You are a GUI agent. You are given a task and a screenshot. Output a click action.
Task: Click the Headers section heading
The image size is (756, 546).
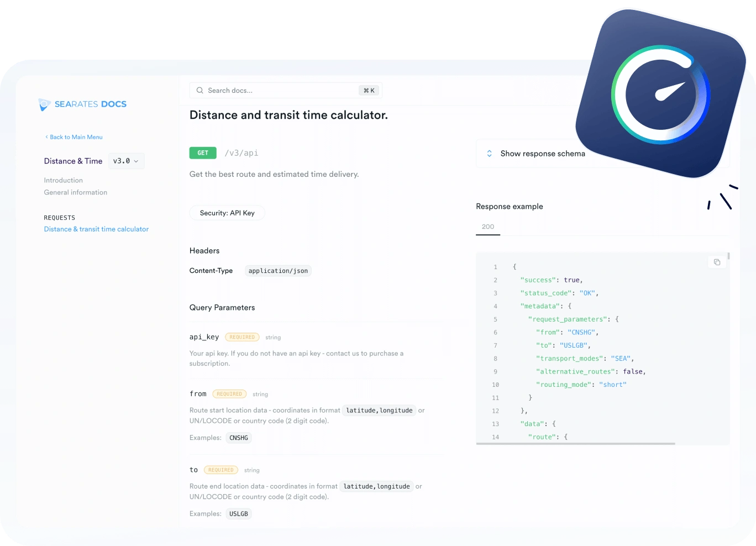point(204,251)
